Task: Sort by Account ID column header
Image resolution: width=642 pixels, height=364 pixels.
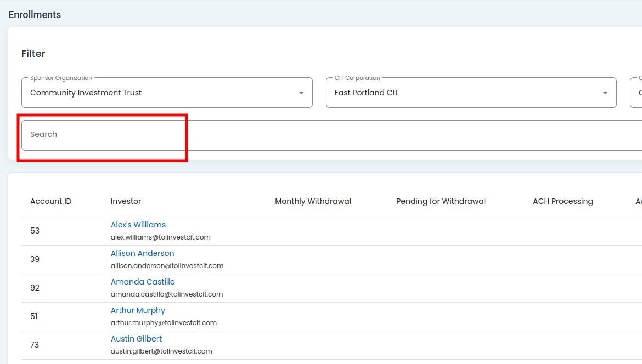Action: click(50, 201)
